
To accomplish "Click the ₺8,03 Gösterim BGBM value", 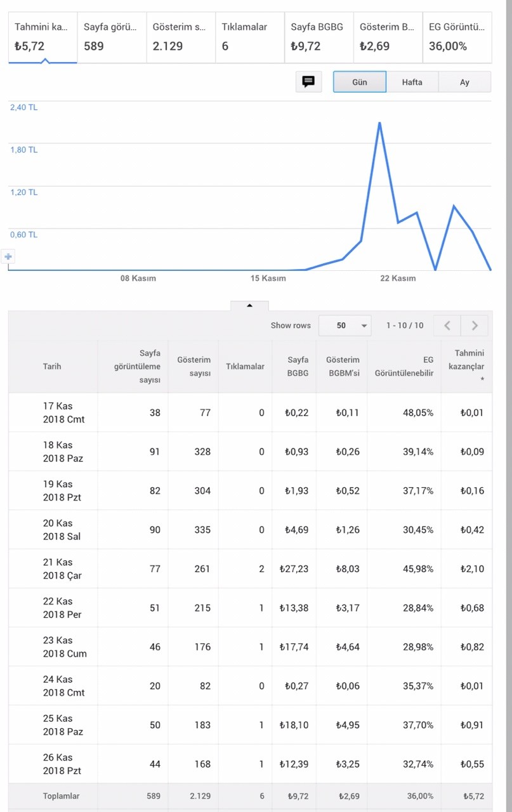I will (x=348, y=569).
